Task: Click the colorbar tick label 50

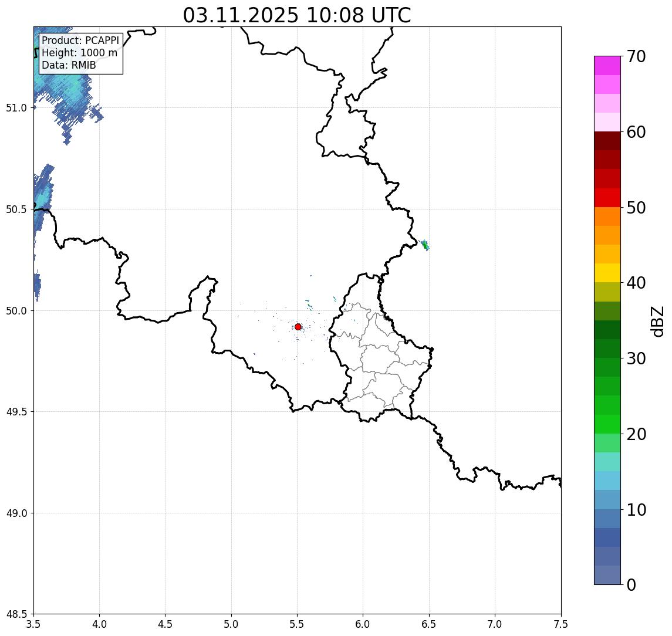Action: 636,208
